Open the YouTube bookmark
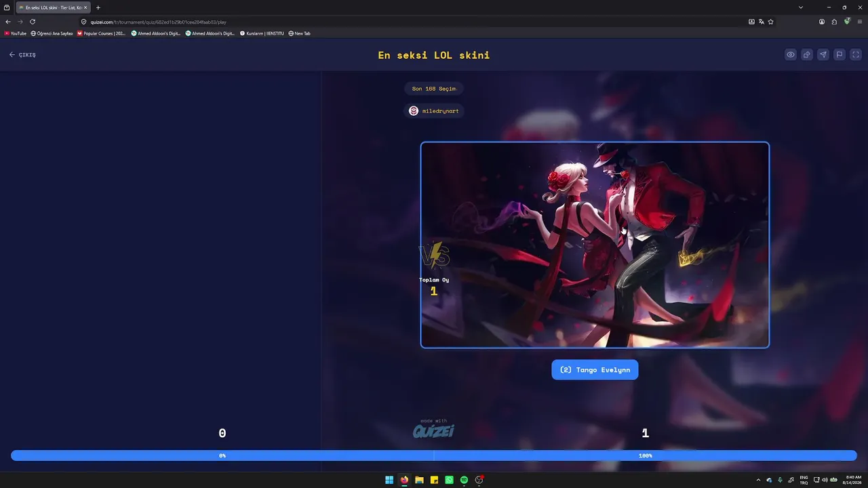 (x=16, y=33)
